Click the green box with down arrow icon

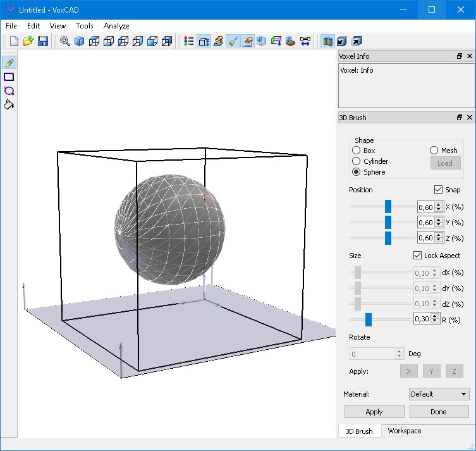[x=276, y=41]
